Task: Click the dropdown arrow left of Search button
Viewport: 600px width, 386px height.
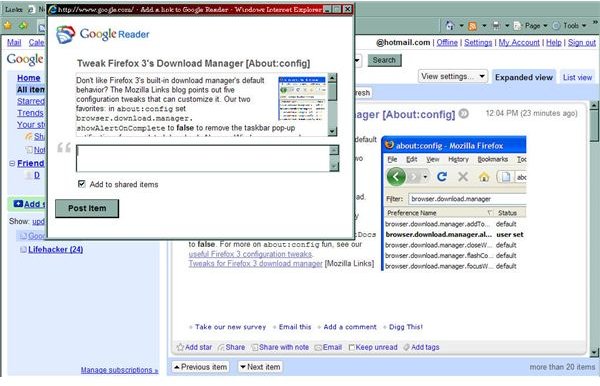Action: coord(357,60)
